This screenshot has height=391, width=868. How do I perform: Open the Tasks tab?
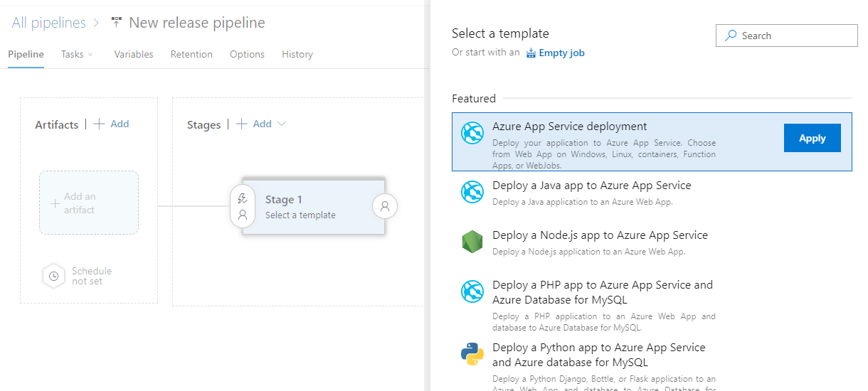(x=72, y=54)
